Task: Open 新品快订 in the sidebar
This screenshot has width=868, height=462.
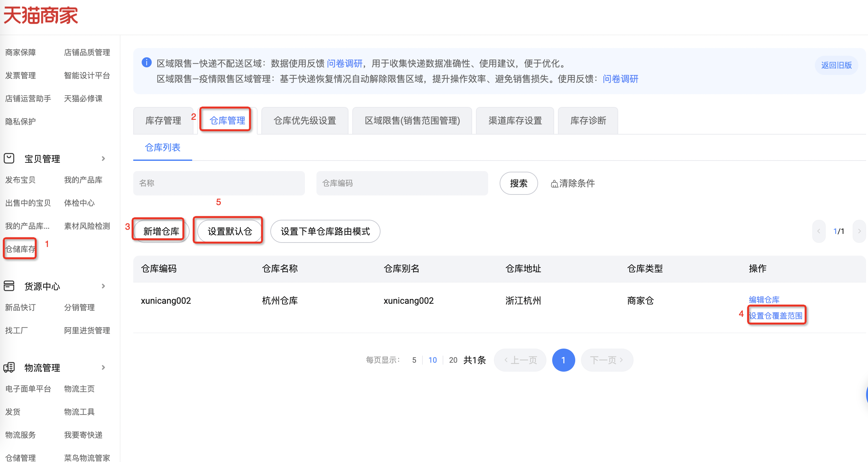Action: tap(20, 307)
